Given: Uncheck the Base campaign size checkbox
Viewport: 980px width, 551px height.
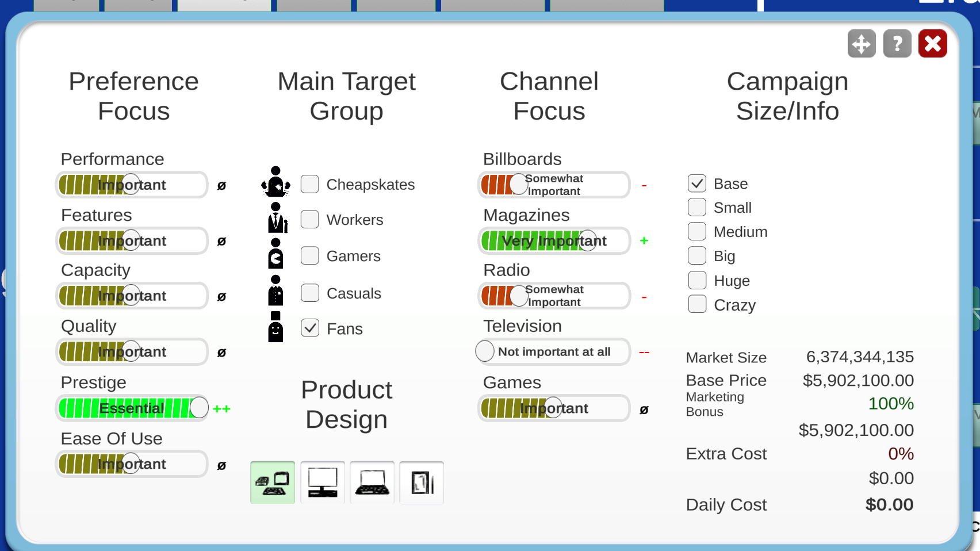Looking at the screenshot, I should tap(697, 183).
